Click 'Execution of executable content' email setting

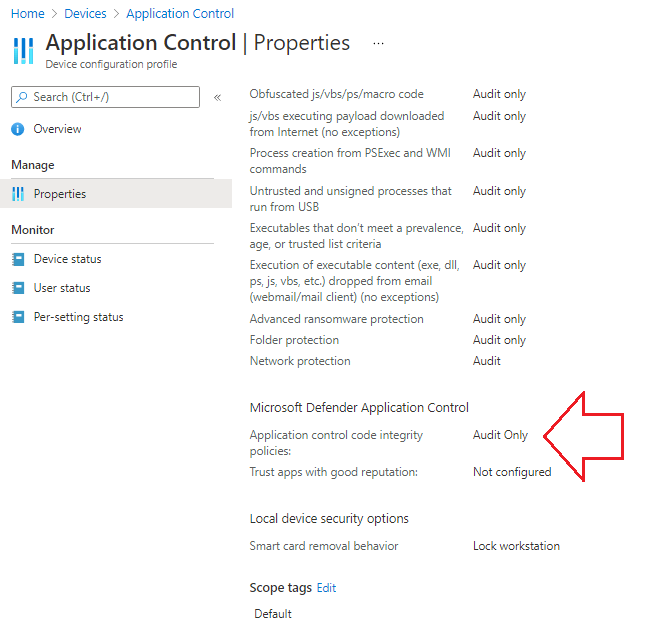coord(354,281)
